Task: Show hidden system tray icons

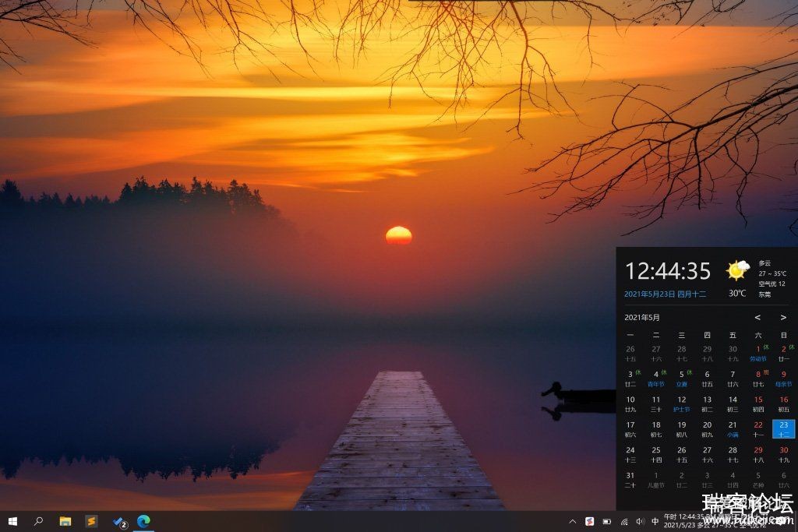Action: [x=573, y=522]
